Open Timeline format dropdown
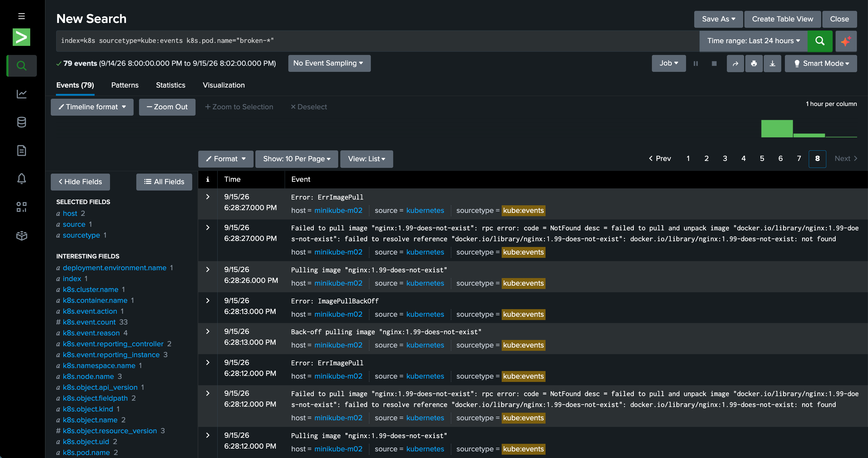The image size is (868, 458). tap(92, 107)
